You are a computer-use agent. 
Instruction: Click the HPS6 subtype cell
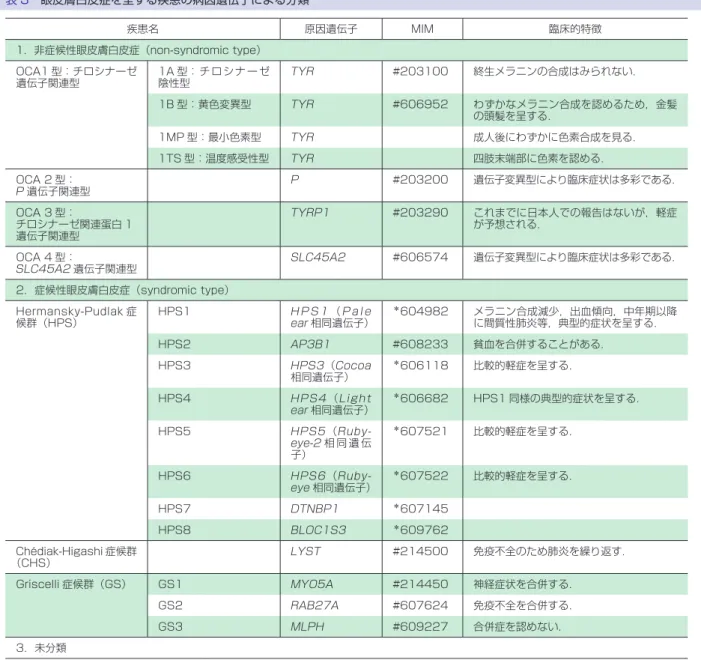coord(214,481)
